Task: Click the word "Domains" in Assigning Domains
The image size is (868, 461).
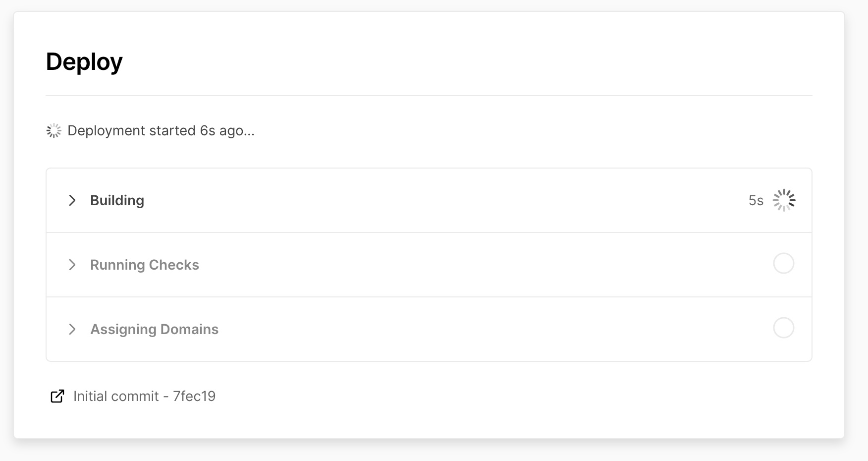Action: pyautogui.click(x=189, y=329)
